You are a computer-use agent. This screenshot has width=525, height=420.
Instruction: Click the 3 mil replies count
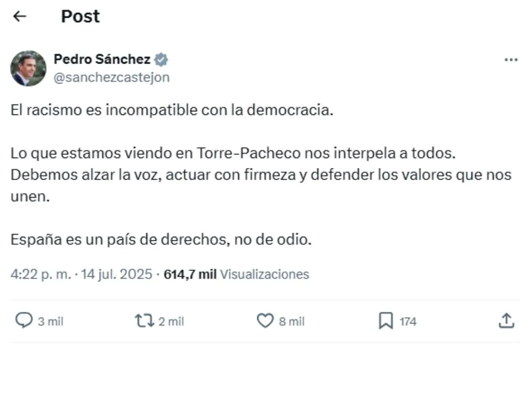50,321
